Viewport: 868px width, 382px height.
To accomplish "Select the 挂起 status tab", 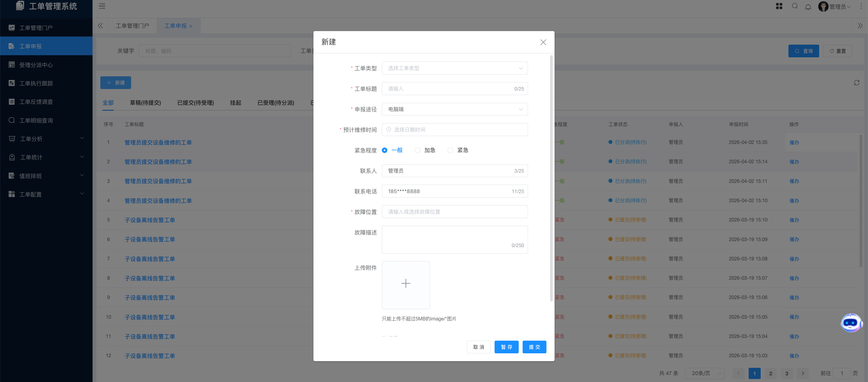I will point(235,103).
